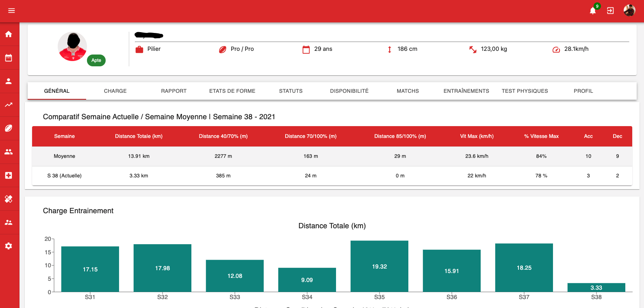Image resolution: width=644 pixels, height=308 pixels.
Task: Select the TEST PHYSIQUES tab
Action: click(525, 91)
